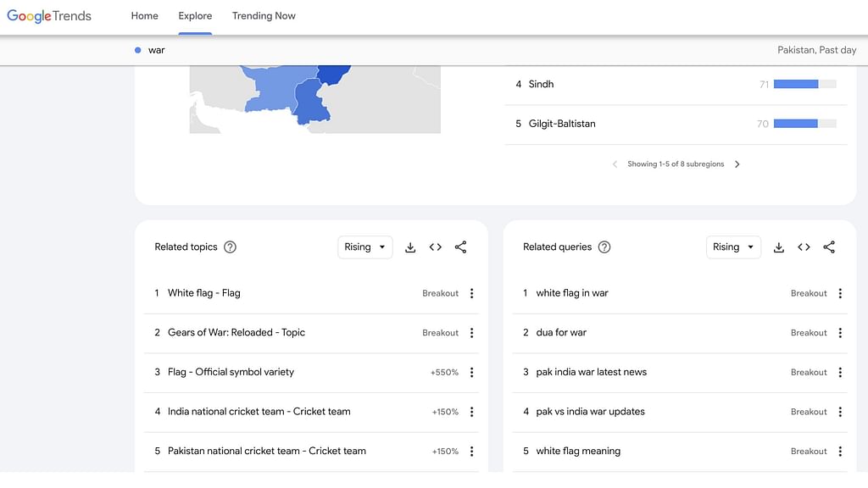
Task: Open more options for 'pak vs india war updates'
Action: click(840, 412)
